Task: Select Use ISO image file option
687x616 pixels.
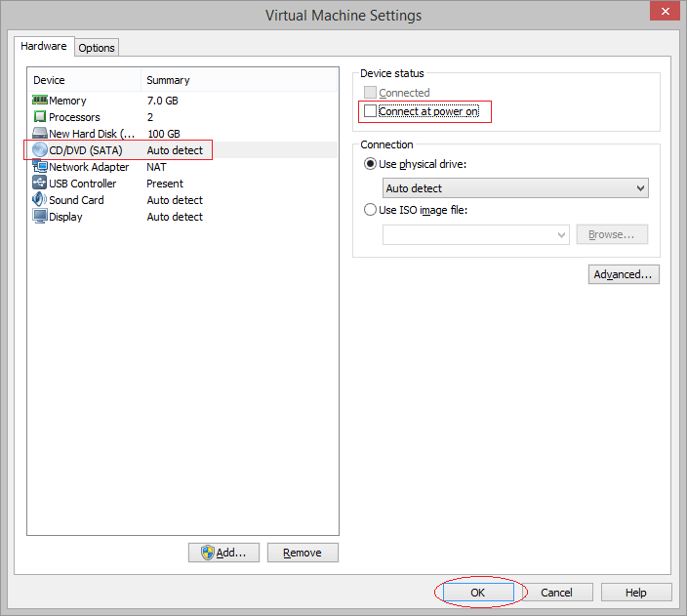Action: pos(370,210)
